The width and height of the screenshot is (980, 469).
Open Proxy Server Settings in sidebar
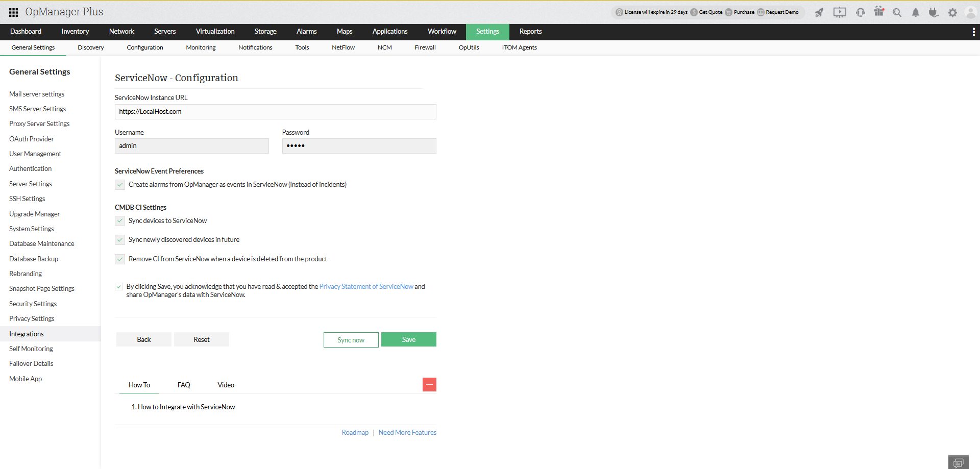pos(39,124)
